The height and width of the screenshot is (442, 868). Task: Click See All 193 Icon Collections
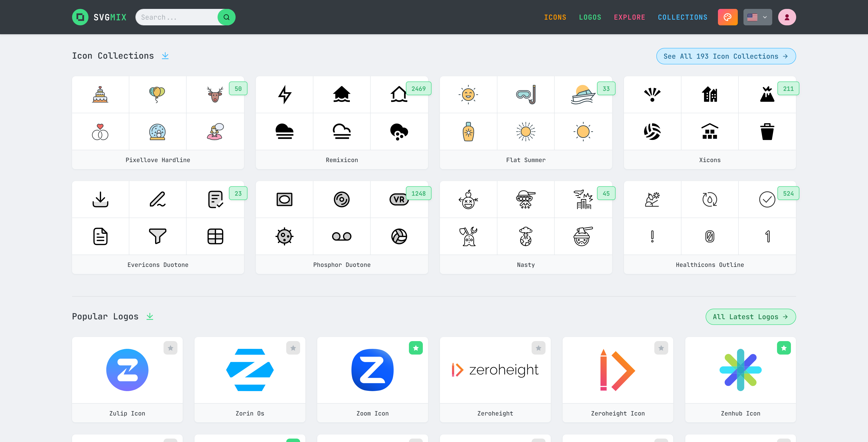coord(726,56)
